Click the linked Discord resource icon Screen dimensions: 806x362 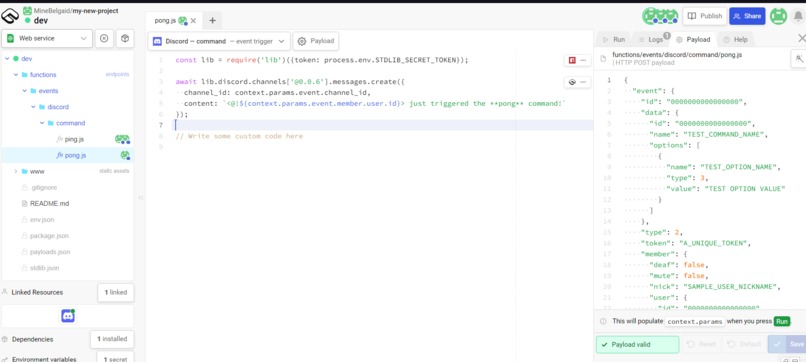coord(68,316)
